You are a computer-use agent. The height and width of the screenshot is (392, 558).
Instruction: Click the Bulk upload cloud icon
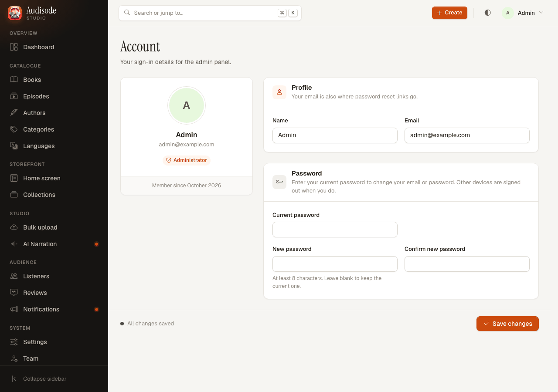coord(14,227)
